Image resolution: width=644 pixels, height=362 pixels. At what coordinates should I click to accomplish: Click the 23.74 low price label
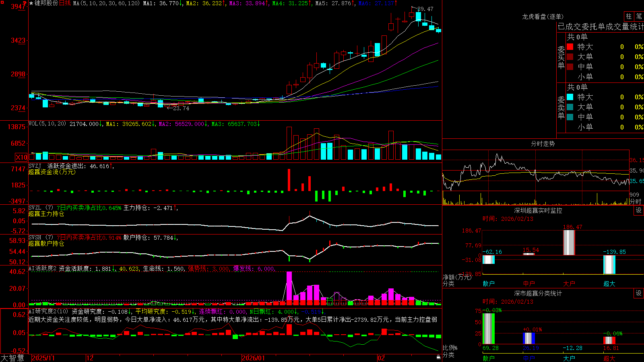click(181, 108)
